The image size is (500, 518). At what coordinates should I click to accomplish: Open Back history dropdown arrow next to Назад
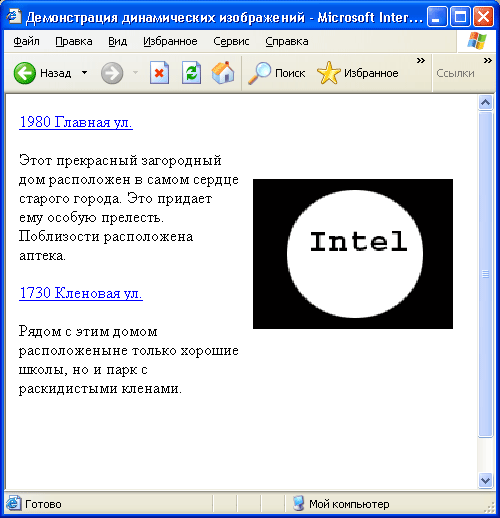click(85, 72)
